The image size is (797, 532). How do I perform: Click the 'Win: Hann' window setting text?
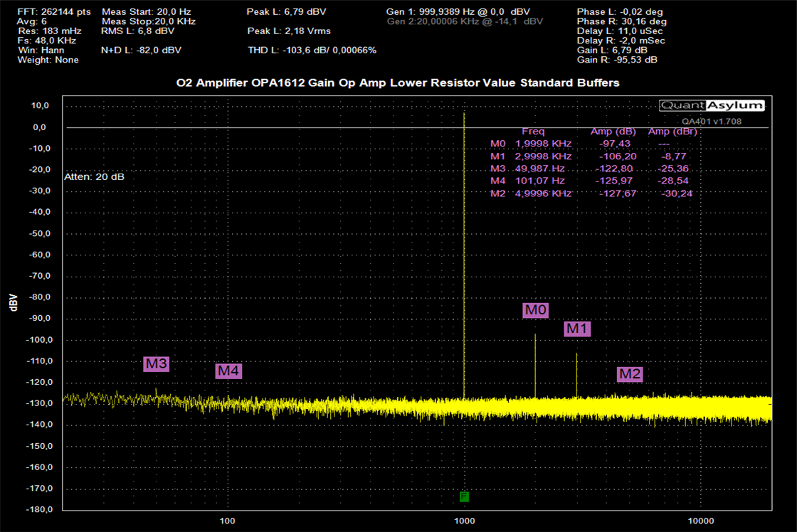click(41, 50)
